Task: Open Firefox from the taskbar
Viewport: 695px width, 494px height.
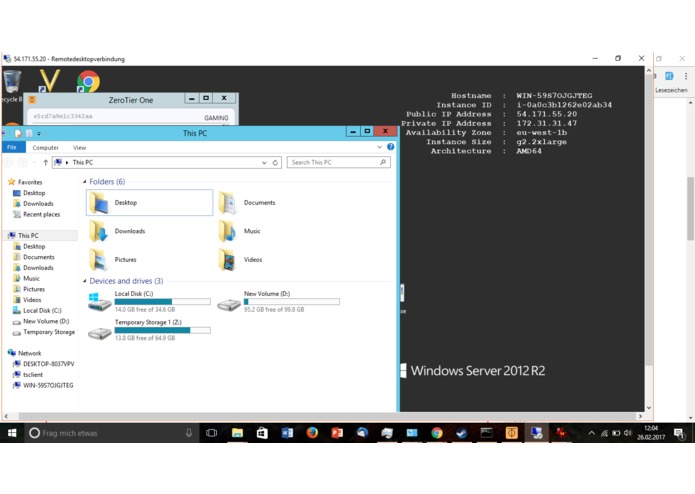Action: (312, 433)
